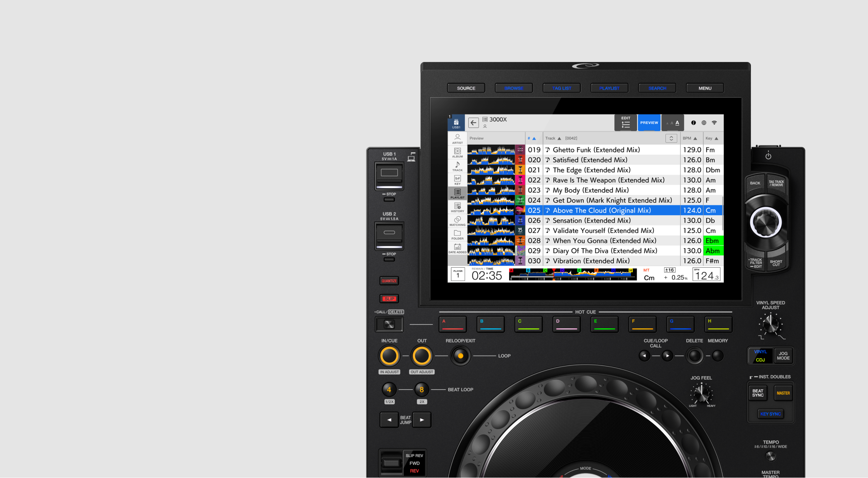Tap the Wi-Fi status icon
The image size is (868, 478).
714,123
